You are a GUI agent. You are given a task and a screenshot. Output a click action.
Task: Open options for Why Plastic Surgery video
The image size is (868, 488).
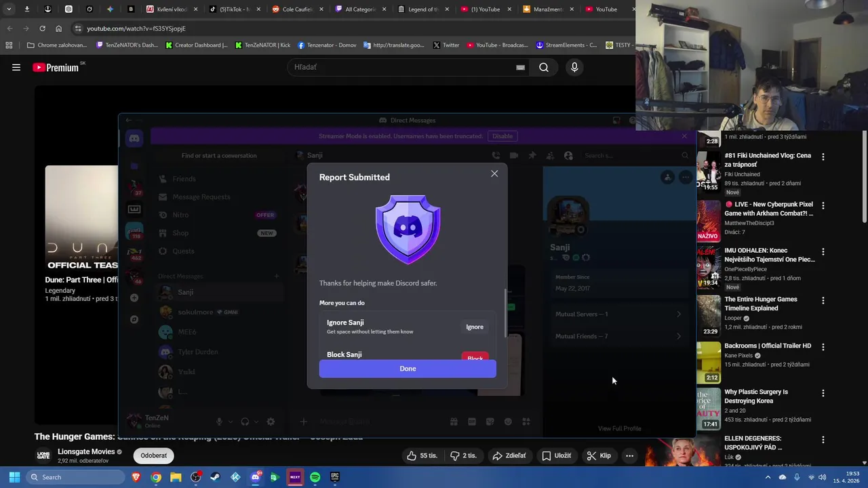click(823, 393)
